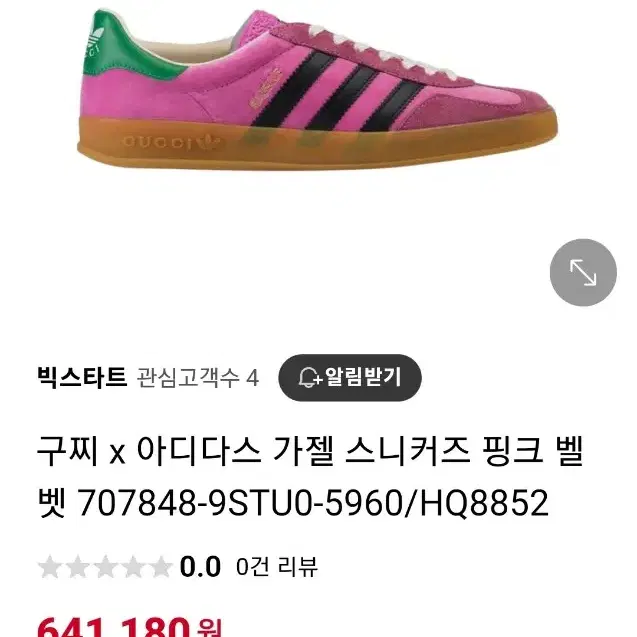
Task: Click the fifth rating star
Action: coord(161,567)
